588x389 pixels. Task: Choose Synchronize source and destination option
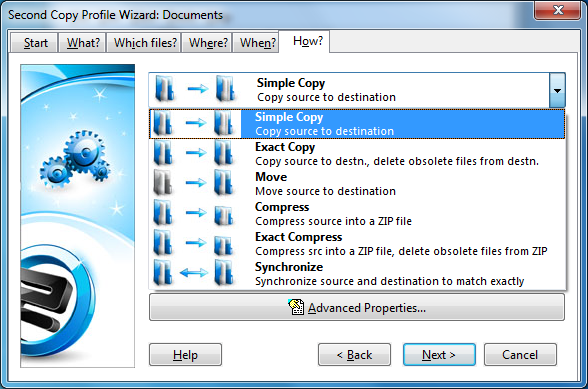coord(357,274)
